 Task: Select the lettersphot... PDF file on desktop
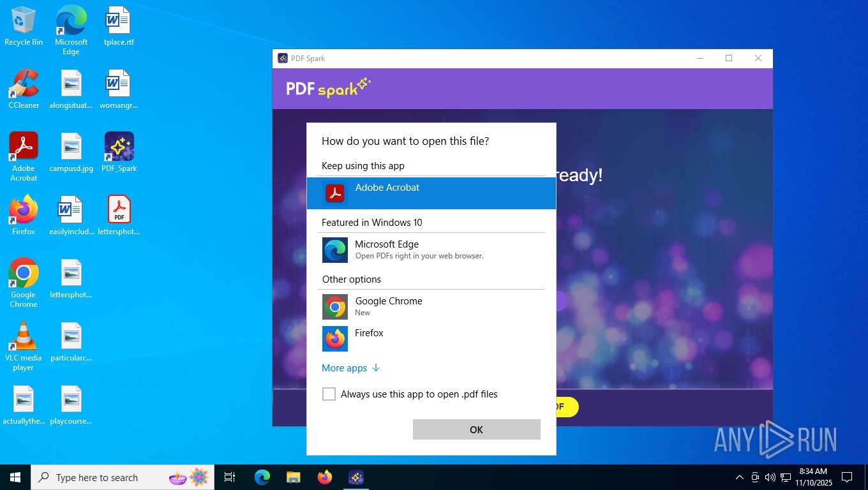(119, 216)
